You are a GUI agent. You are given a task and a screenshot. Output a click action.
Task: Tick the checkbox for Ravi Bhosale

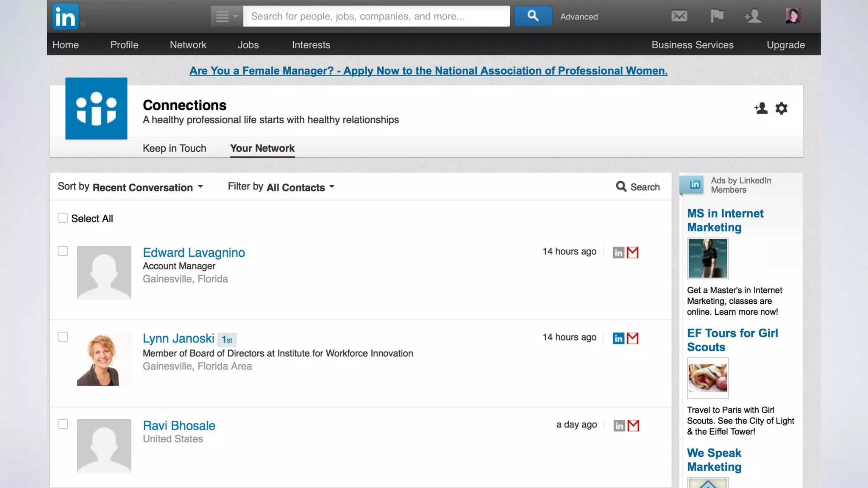click(63, 424)
